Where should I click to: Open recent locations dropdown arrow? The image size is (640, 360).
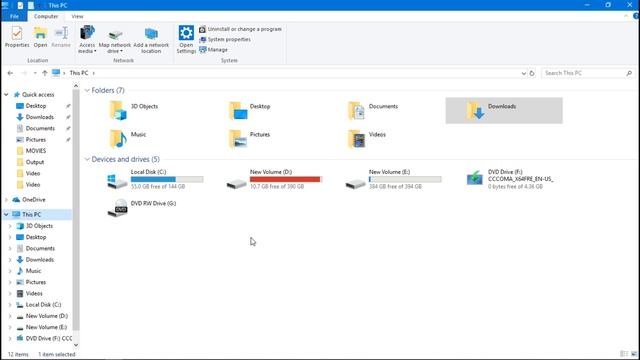[35, 73]
